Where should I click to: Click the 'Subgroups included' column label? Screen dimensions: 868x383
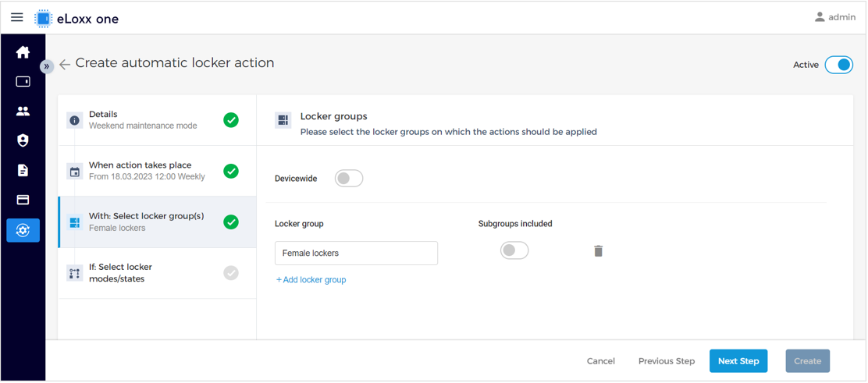[x=515, y=224]
